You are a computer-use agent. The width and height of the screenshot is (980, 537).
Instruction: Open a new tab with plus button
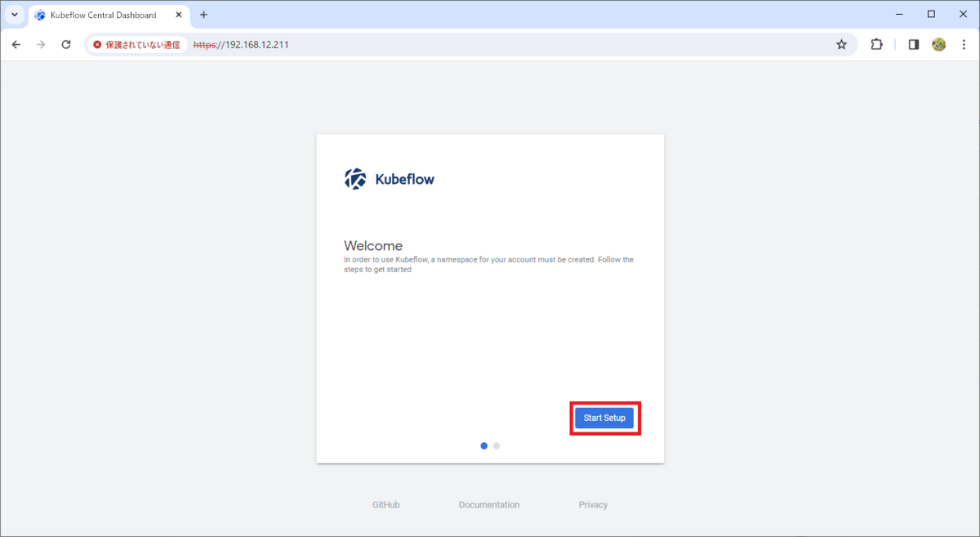(203, 15)
